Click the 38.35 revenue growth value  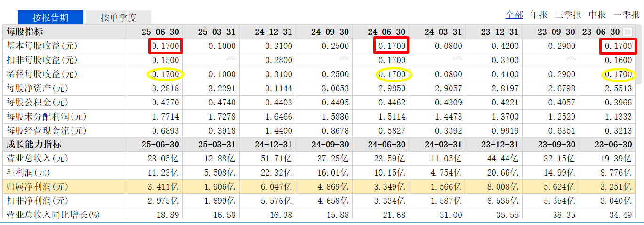tap(565, 215)
